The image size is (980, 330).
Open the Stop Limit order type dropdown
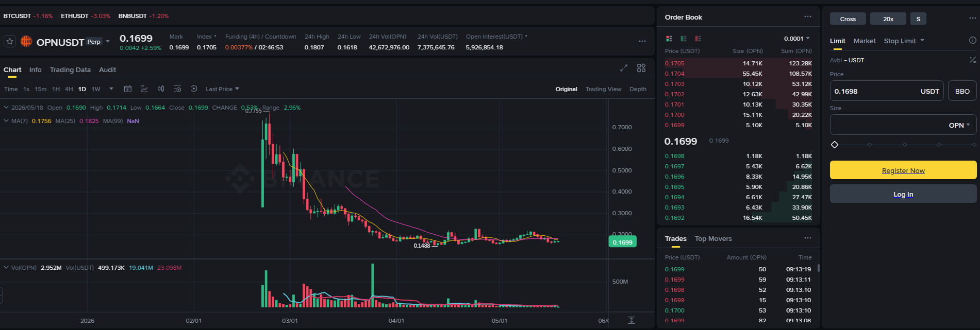click(904, 41)
